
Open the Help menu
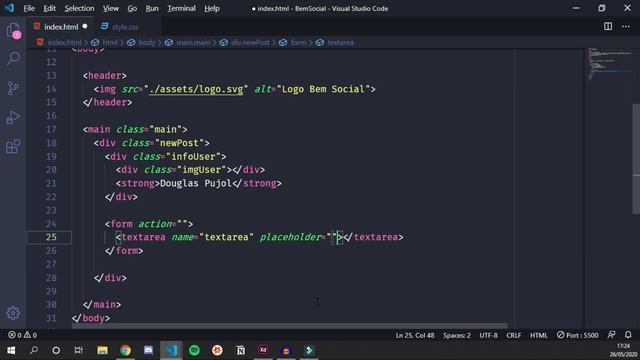(212, 9)
